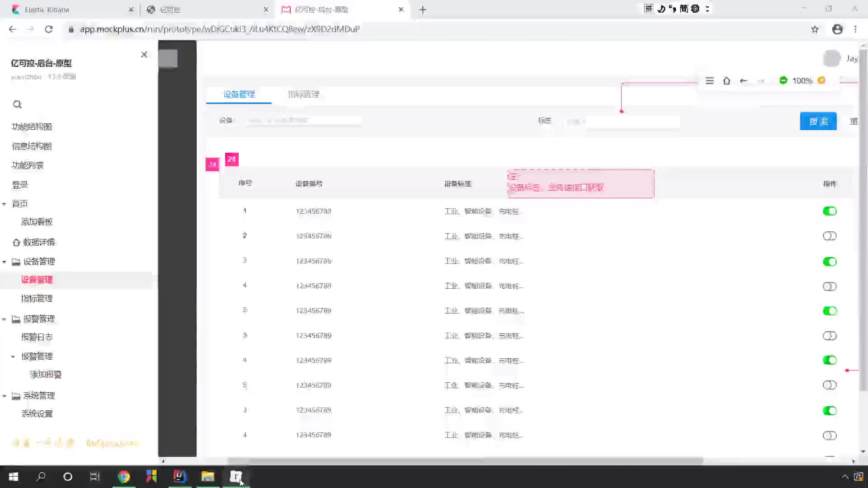Screen dimensions: 868x488
Task: Close the 亿可控-后台-原型 browser tab
Action: [x=401, y=9]
